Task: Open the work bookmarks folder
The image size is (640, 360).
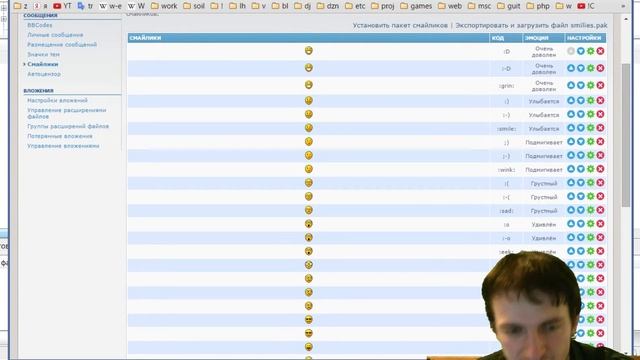Action: click(164, 6)
